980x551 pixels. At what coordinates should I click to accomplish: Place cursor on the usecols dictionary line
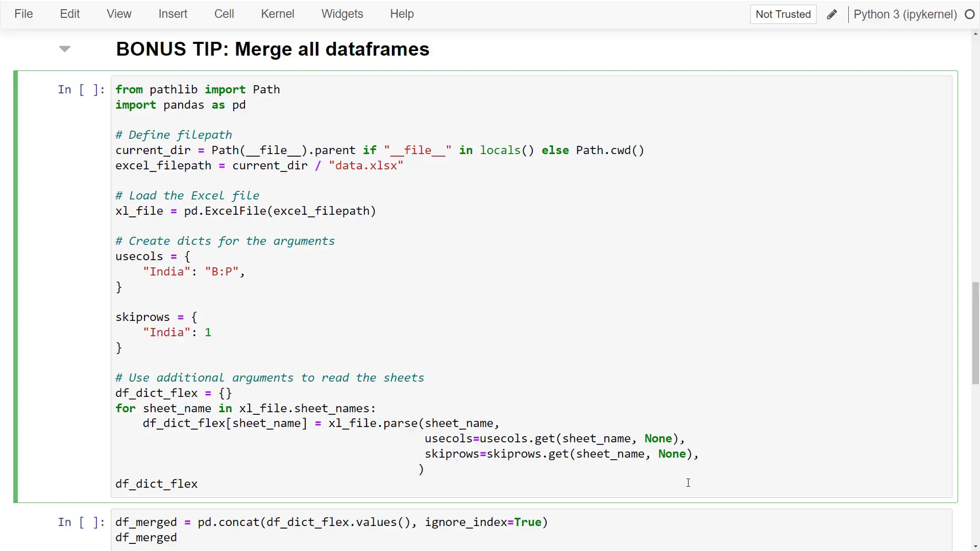point(153,256)
